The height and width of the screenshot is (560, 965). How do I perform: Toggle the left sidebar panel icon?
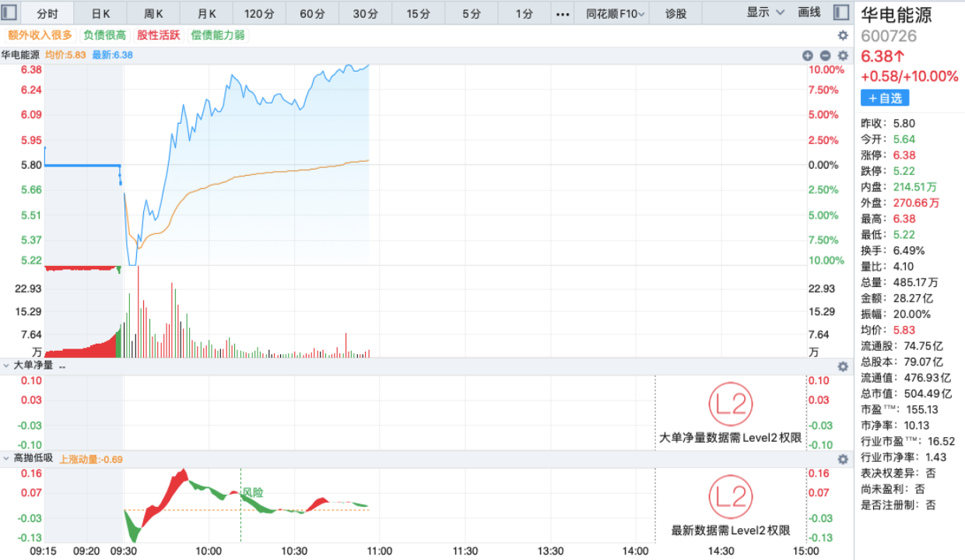(11, 12)
